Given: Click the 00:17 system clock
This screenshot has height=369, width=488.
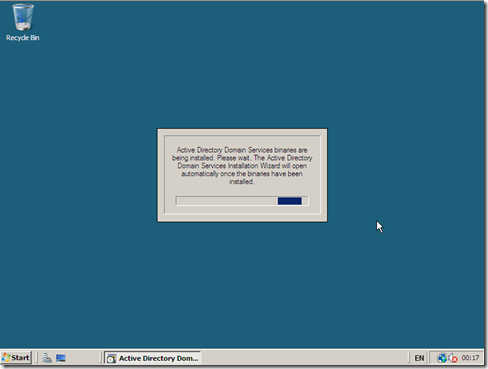Looking at the screenshot, I should (470, 358).
